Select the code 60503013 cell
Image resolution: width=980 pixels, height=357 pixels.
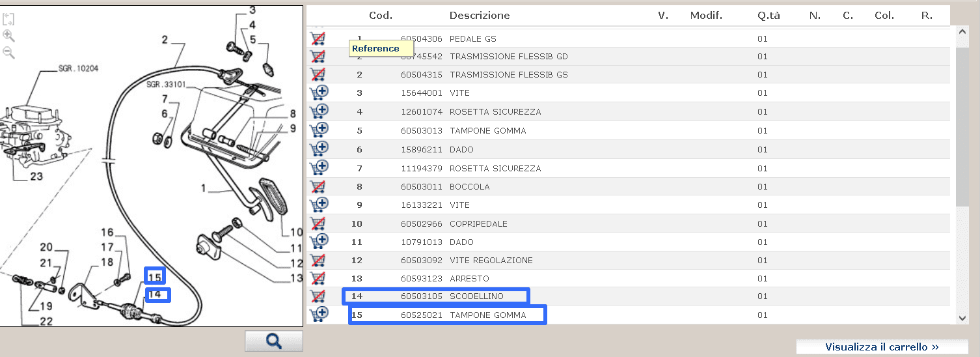tap(422, 130)
